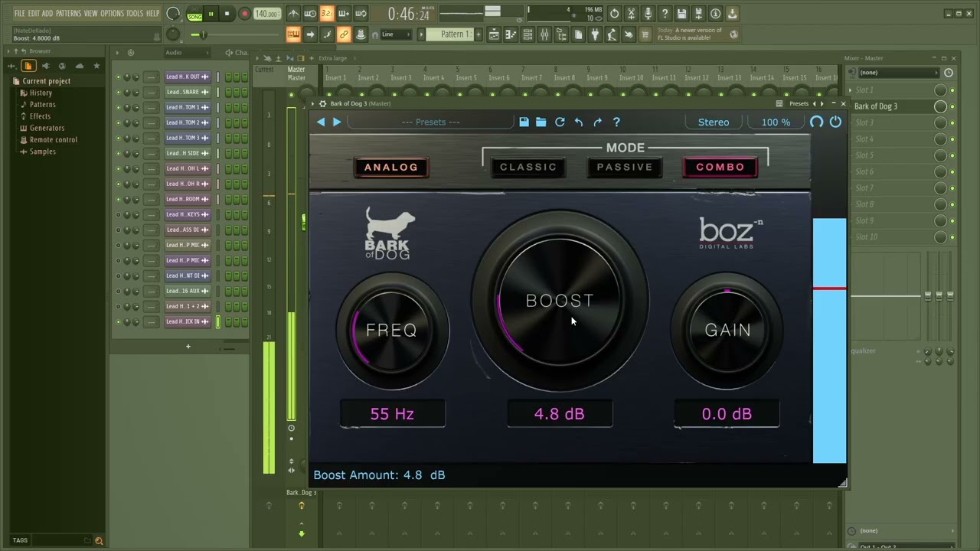Click the shopping cart icon
980x551 pixels.
coord(645,34)
